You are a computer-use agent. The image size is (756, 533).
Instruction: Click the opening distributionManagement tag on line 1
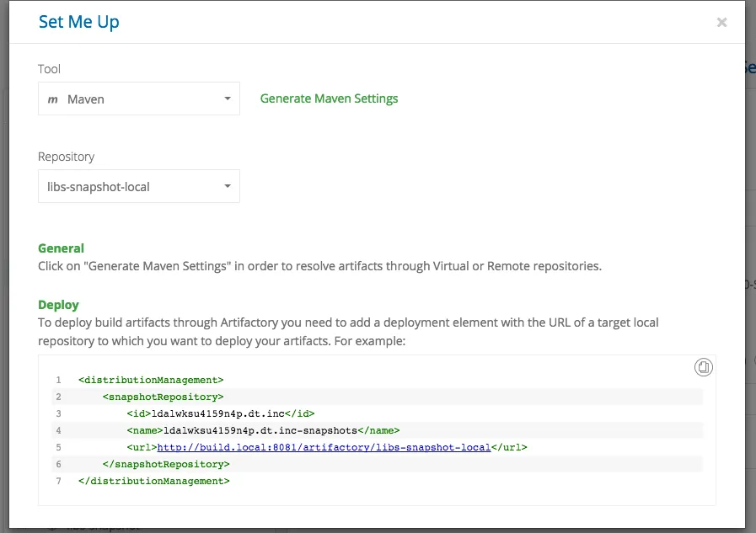click(151, 380)
